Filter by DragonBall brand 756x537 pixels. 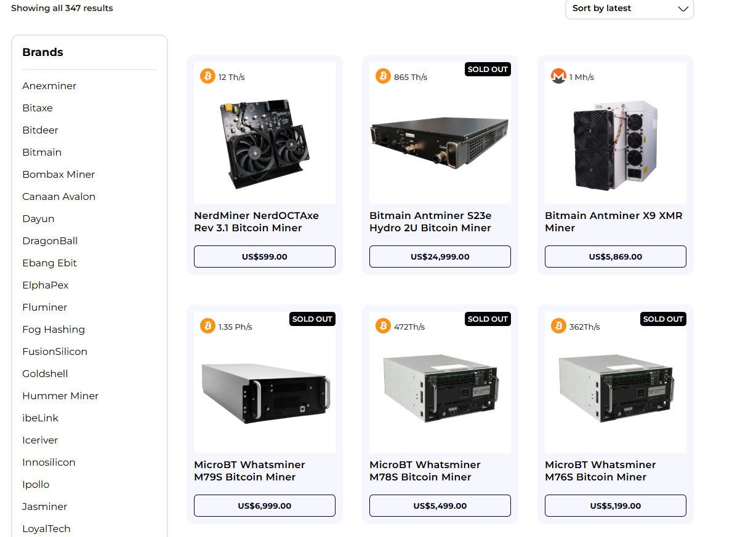[50, 241]
